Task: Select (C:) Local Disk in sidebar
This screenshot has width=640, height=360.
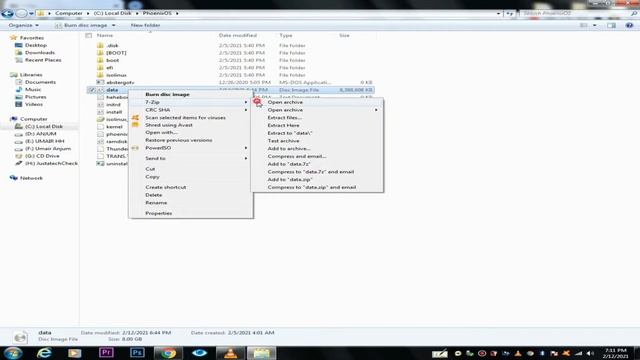Action: 44,127
